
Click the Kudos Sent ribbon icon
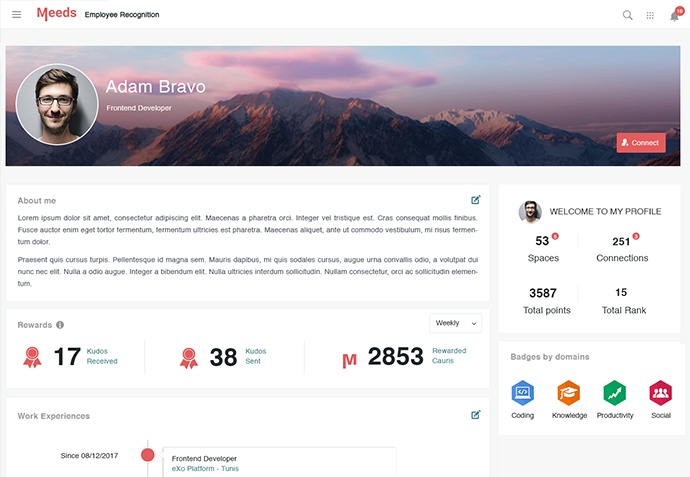click(x=189, y=358)
